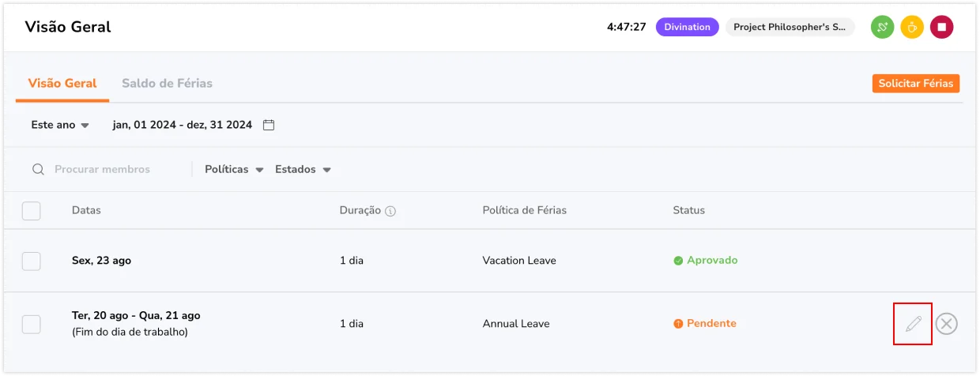Select the Ter, 20 ago row checkbox
980x376 pixels.
tap(31, 324)
